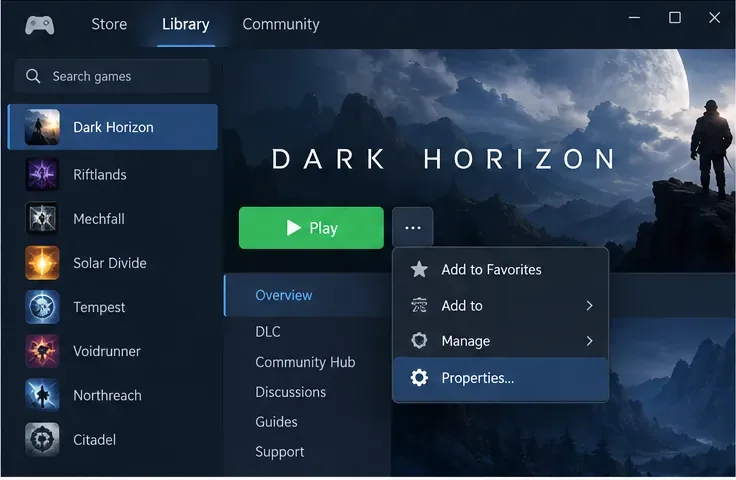Click the star icon beside Add to Favorites
736x480 pixels.
coord(419,269)
